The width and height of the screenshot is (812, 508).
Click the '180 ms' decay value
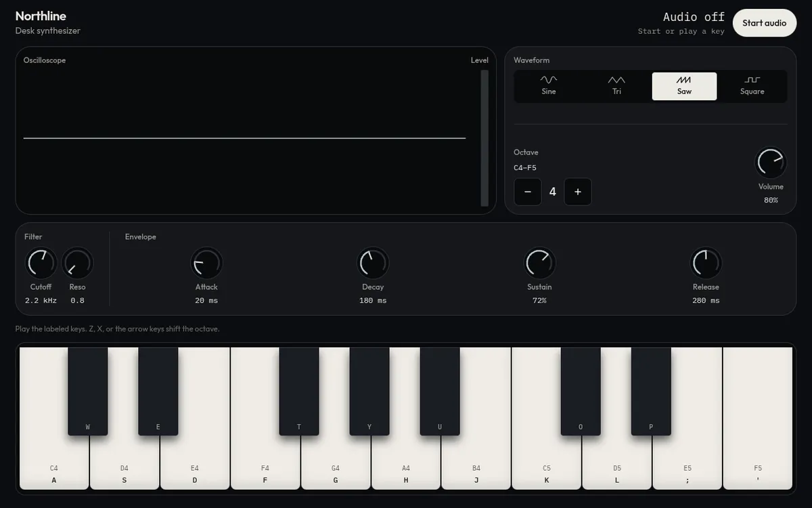[373, 300]
